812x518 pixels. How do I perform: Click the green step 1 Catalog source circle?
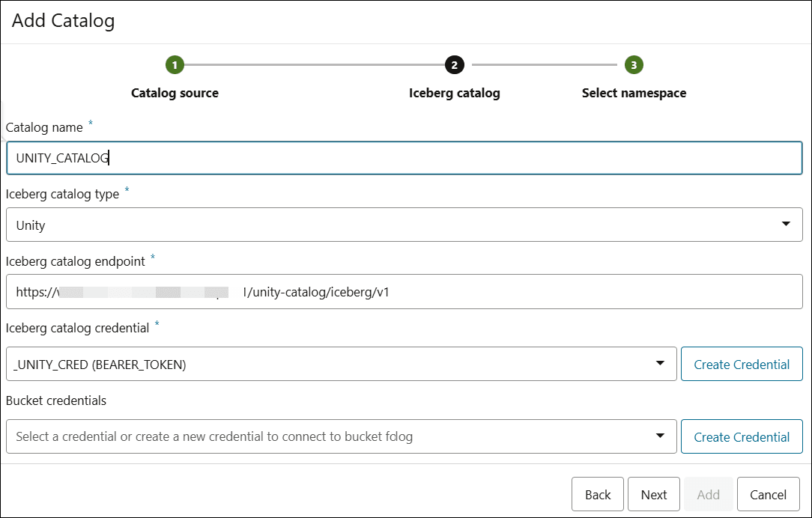[175, 65]
